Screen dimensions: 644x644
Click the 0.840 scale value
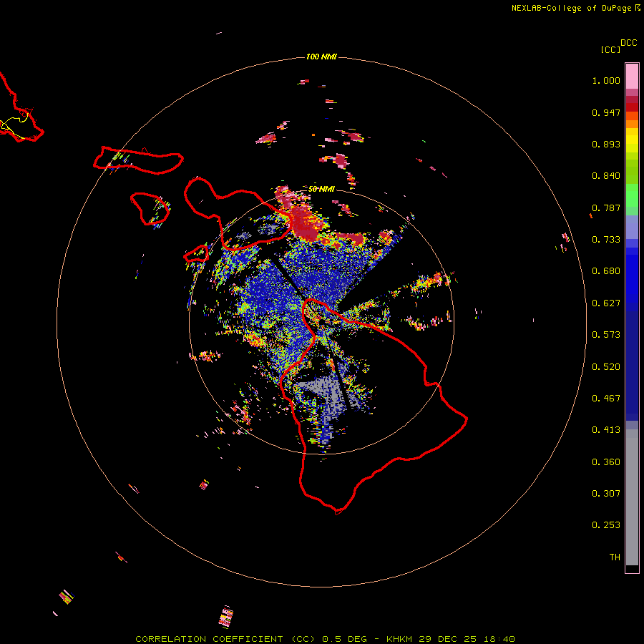coord(606,176)
